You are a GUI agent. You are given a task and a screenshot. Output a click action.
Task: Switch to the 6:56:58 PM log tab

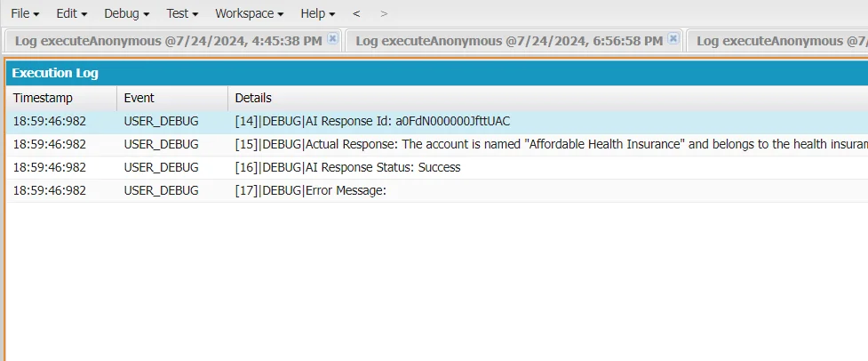(x=508, y=41)
